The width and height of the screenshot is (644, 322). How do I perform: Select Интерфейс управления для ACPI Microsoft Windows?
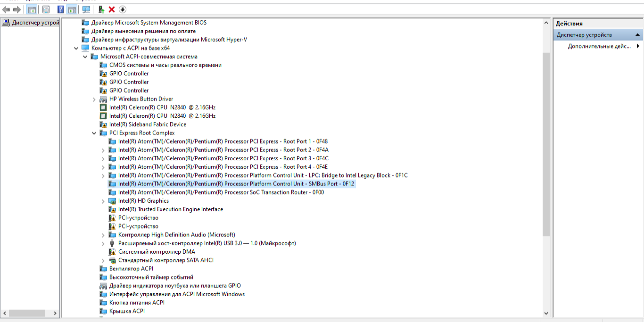(177, 294)
